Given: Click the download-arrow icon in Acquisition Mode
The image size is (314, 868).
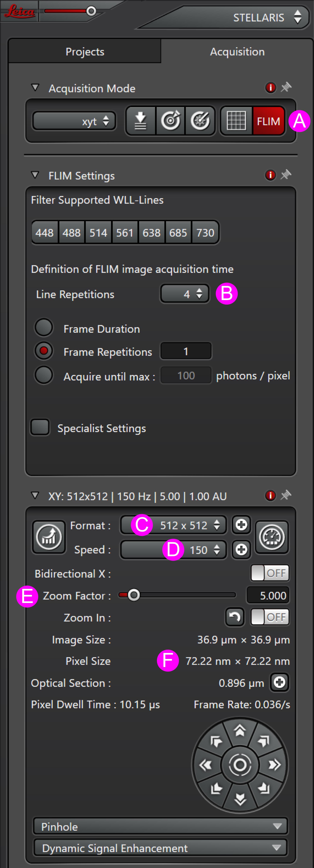Looking at the screenshot, I should click(x=141, y=121).
